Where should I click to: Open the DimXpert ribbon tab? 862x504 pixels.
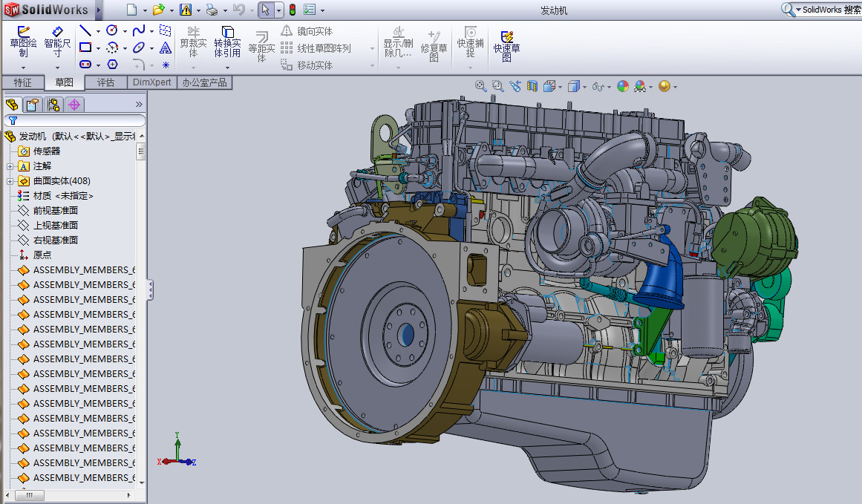pyautogui.click(x=151, y=82)
